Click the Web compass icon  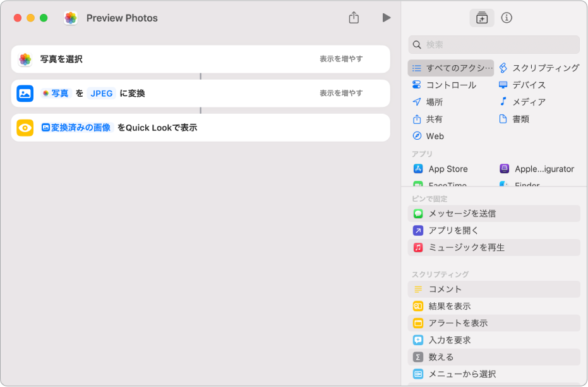[417, 136]
